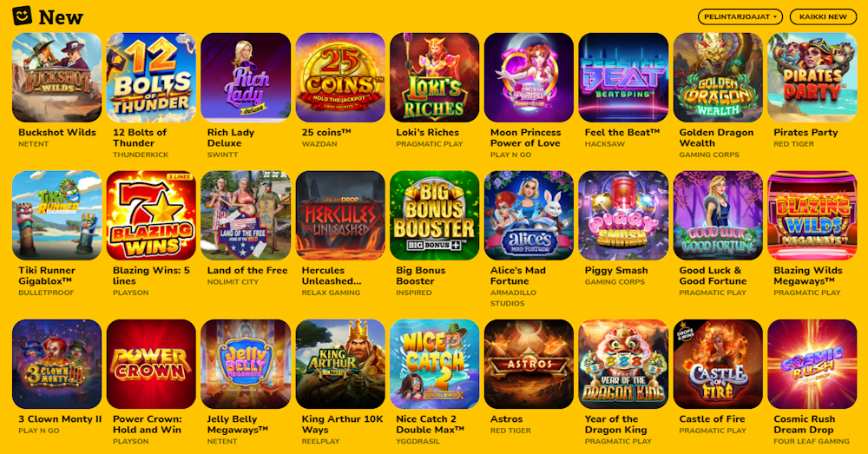868x454 pixels.
Task: Open the Pelintarjoajat dropdown
Action: point(740,16)
